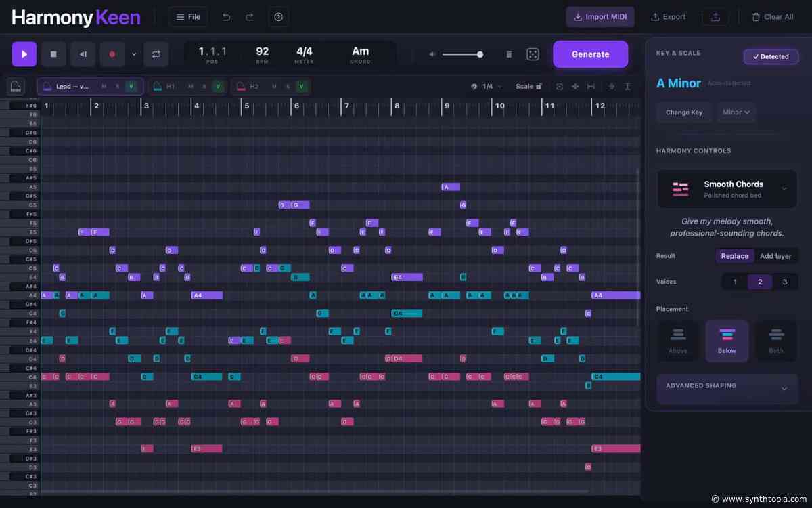Image resolution: width=812 pixels, height=508 pixels.
Task: Choose Below harmony placement
Action: pyautogui.click(x=727, y=341)
